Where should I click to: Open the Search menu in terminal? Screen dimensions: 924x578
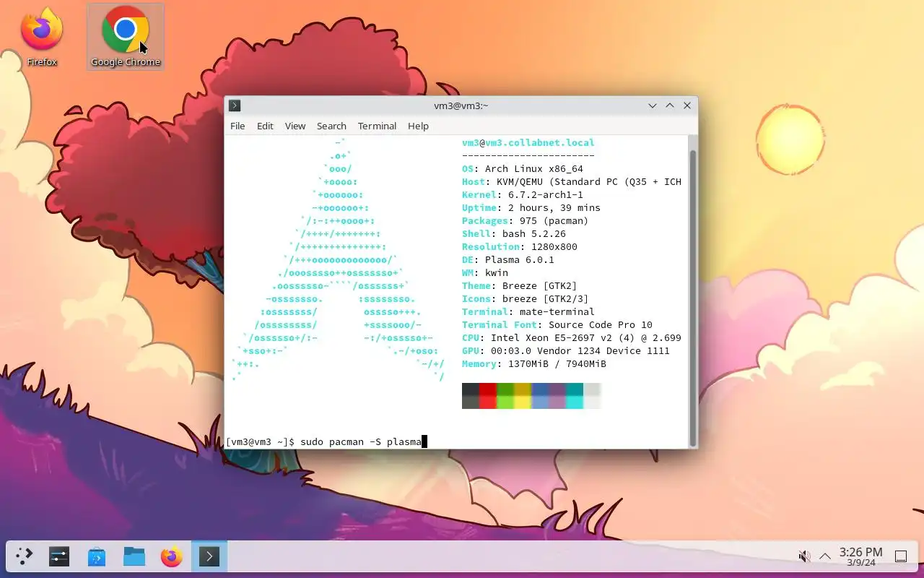[x=331, y=126]
